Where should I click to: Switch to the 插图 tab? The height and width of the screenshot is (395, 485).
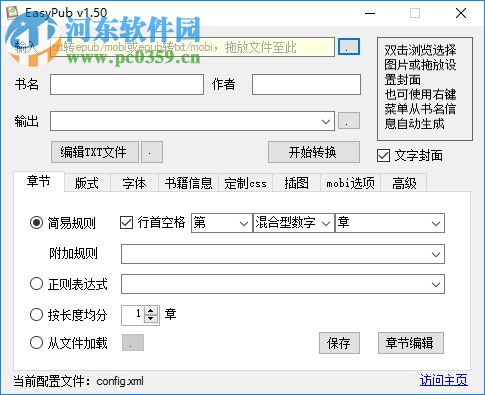pyautogui.click(x=296, y=183)
